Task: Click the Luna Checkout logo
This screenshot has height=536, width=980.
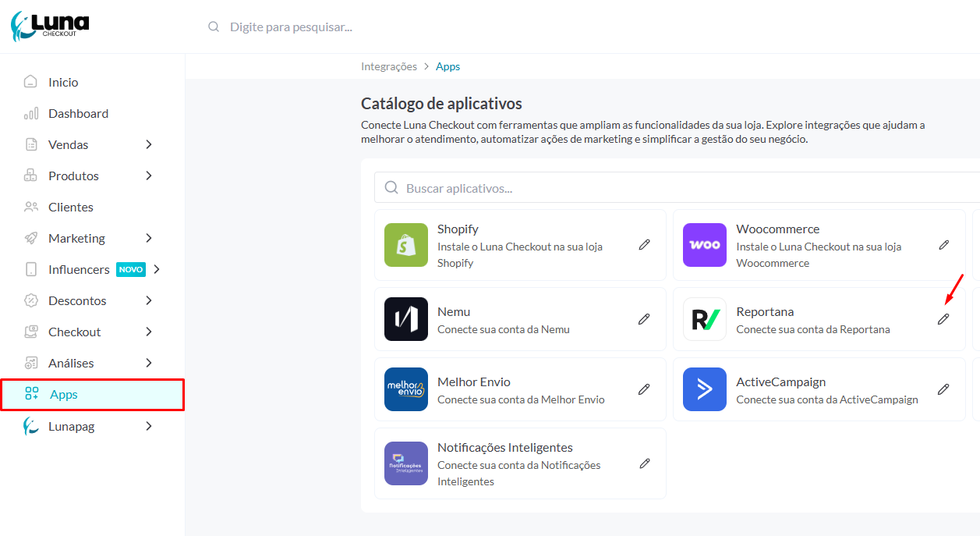Action: [x=50, y=26]
